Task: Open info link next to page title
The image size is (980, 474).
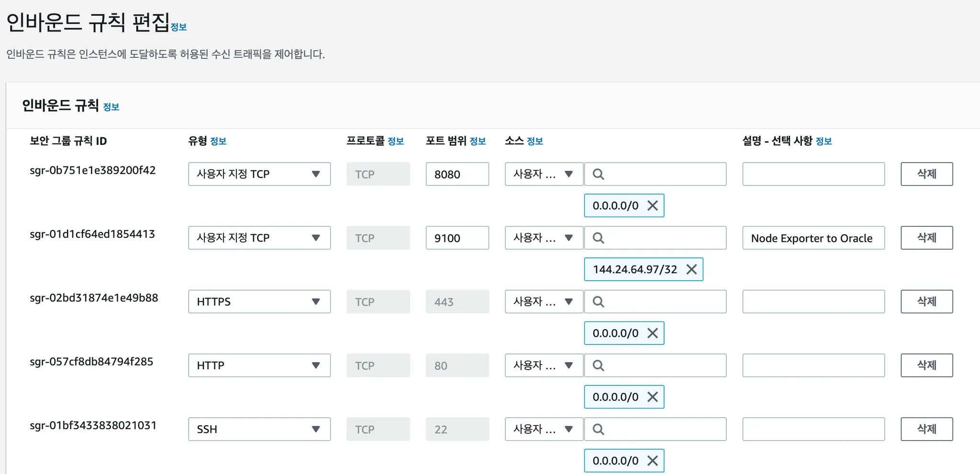Action: tap(178, 27)
